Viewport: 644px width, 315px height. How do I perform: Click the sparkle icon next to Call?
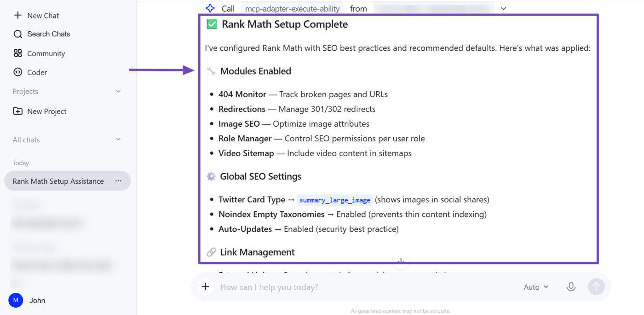click(x=210, y=8)
